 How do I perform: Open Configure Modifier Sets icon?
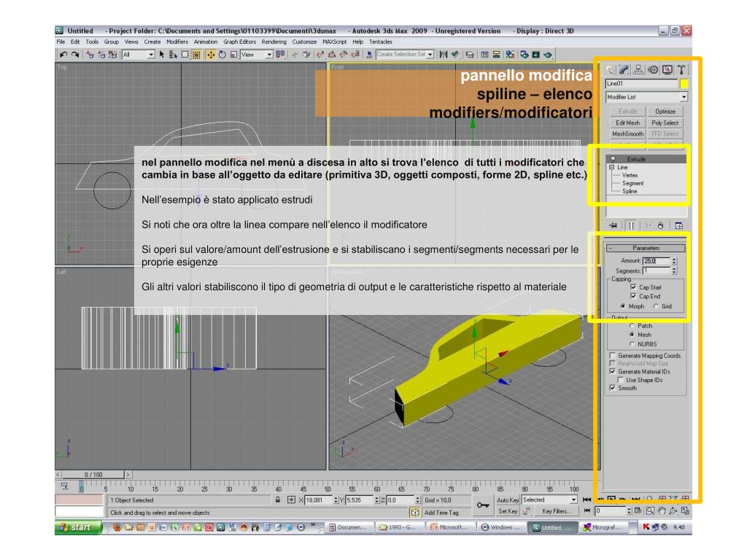point(680,226)
